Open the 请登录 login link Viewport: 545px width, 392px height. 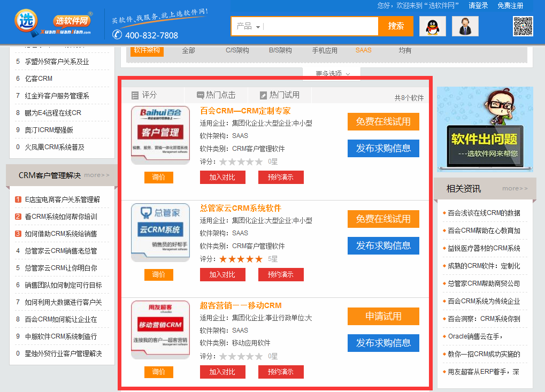click(478, 5)
